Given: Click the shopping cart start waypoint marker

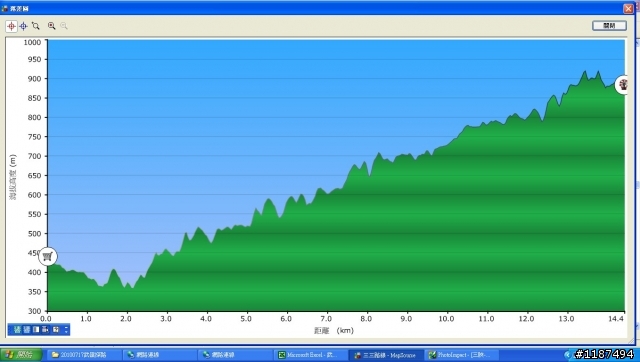Looking at the screenshot, I should pos(48,257).
